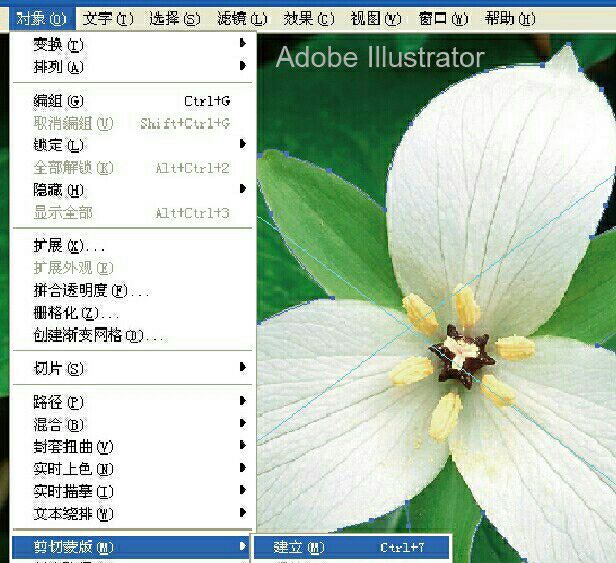Choose 编组(G) to group objects

pyautogui.click(x=133, y=101)
